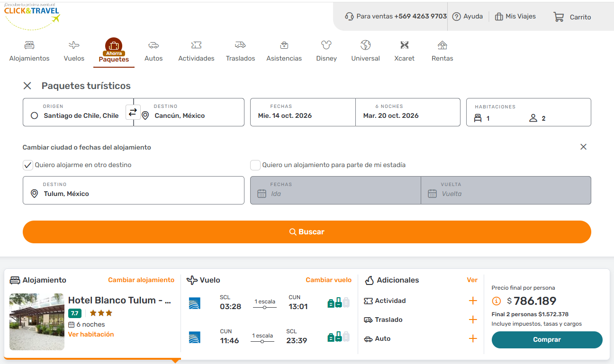614x364 pixels.
Task: Uncheck Quiero alojarme en otro destino
Action: (28, 165)
